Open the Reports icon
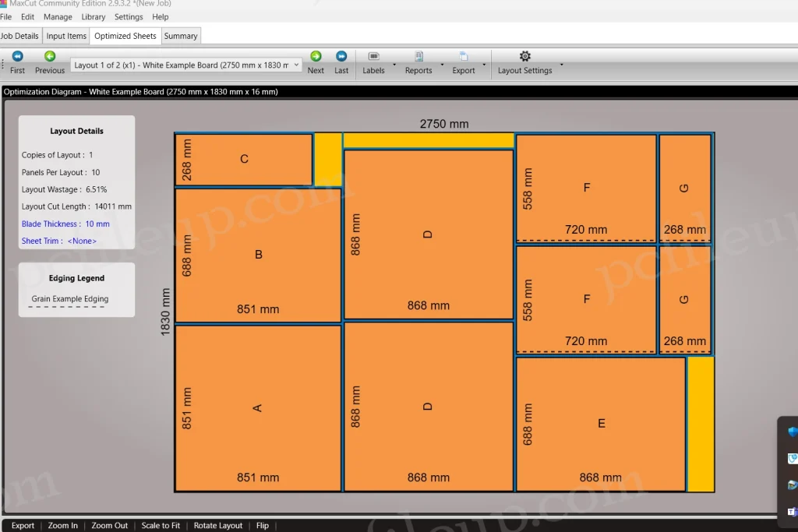This screenshot has width=798, height=532. tap(418, 56)
